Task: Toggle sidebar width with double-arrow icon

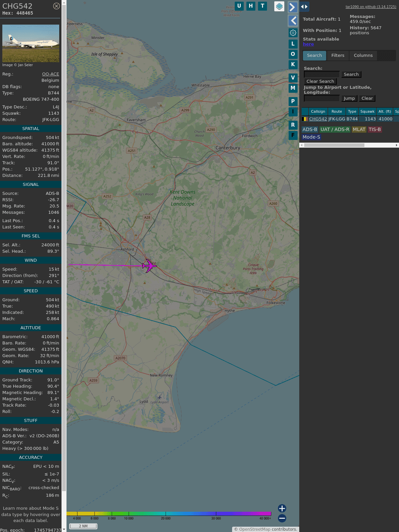Action: point(304,7)
